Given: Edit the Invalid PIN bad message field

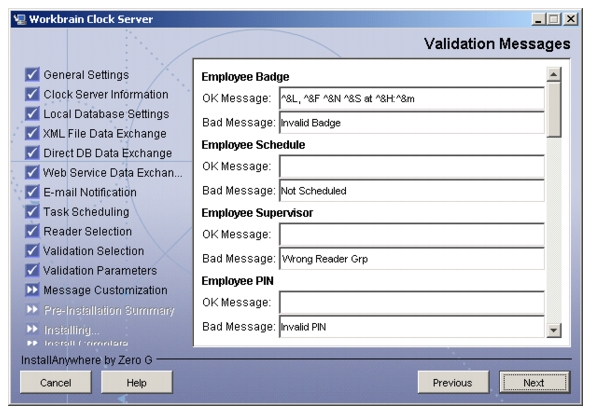Looking at the screenshot, I should (412, 327).
